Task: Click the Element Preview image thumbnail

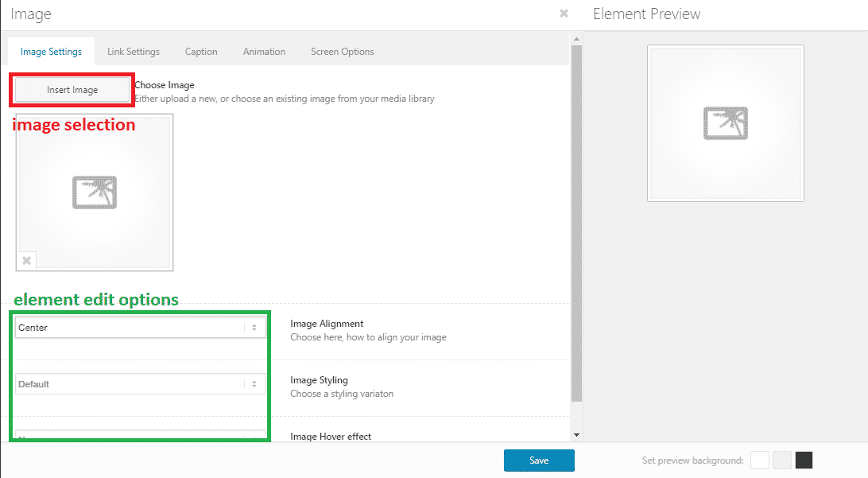Action: 725,123
